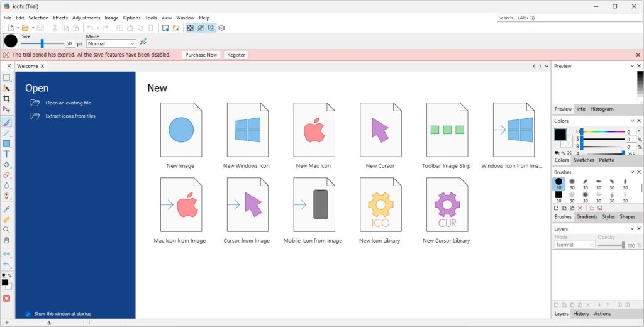
Task: Pick the Color Picker eyedropper tool
Action: click(7, 209)
